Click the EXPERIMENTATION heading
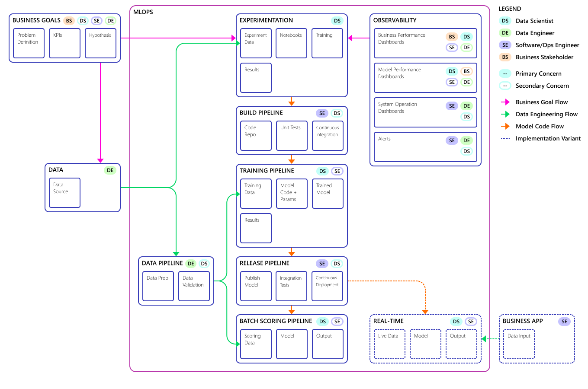588x389 pixels. point(266,20)
